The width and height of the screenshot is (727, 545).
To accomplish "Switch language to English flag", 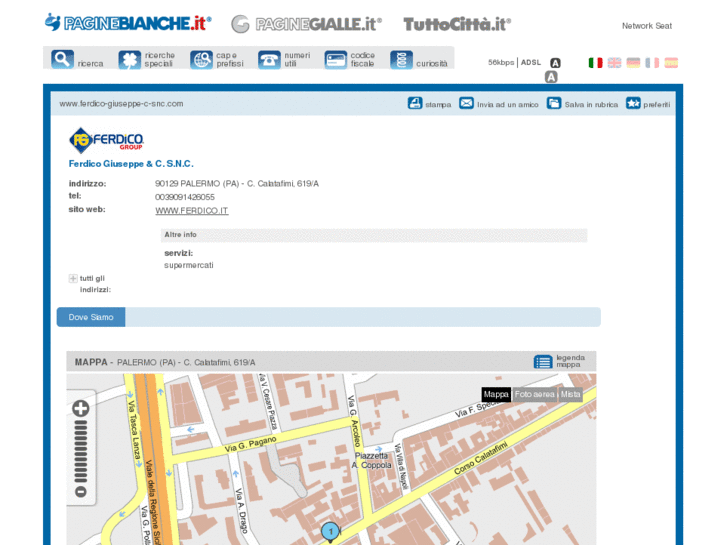I will [614, 63].
